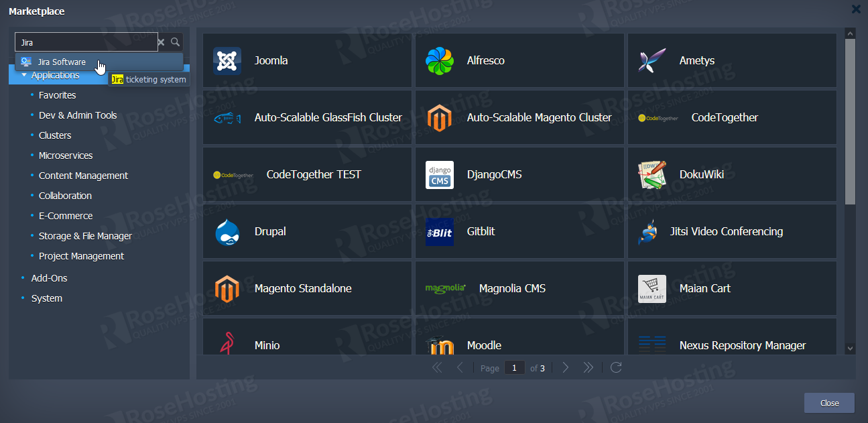Viewport: 868px width, 423px height.
Task: Open the E-Commerce category
Action: [x=66, y=216]
